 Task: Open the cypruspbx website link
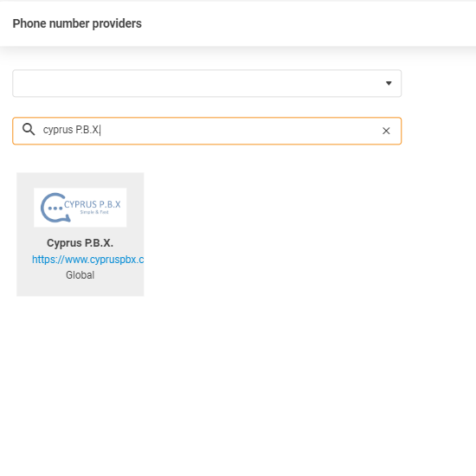[87, 260]
